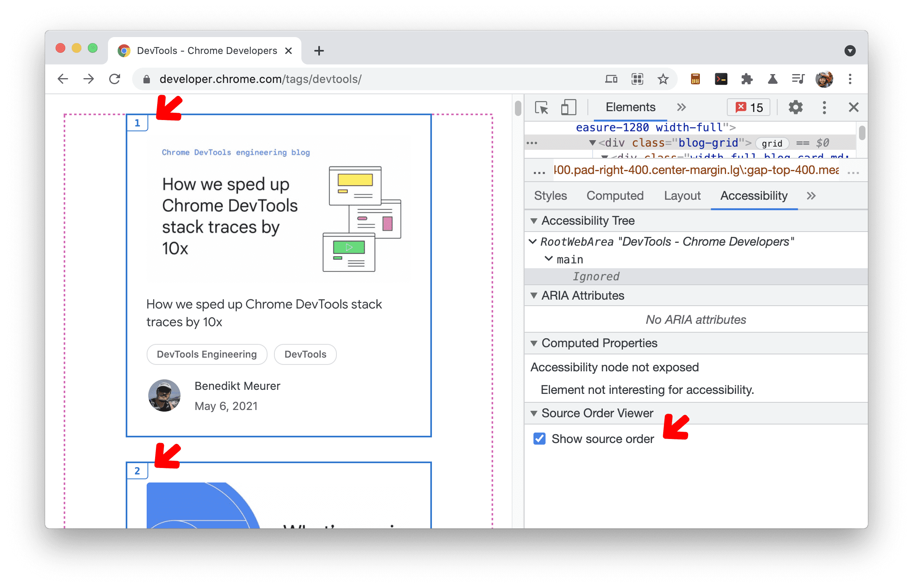Viewport: 913px width, 588px height.
Task: Click the Computed tab in DevTools
Action: tap(614, 196)
